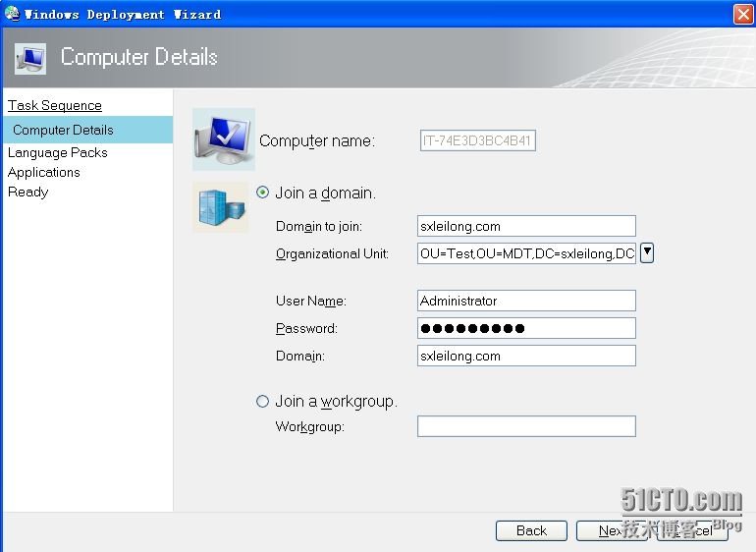This screenshot has width=756, height=552.
Task: Click the Back button
Action: (531, 530)
